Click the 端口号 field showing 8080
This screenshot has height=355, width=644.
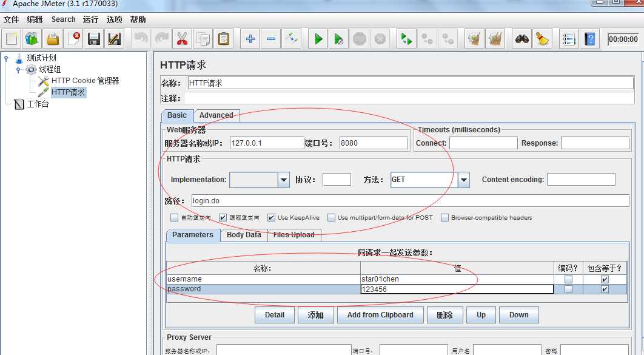coord(374,143)
